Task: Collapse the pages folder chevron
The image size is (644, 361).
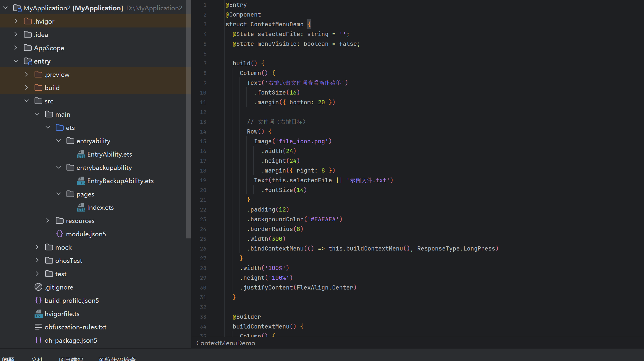Action: 59,194
